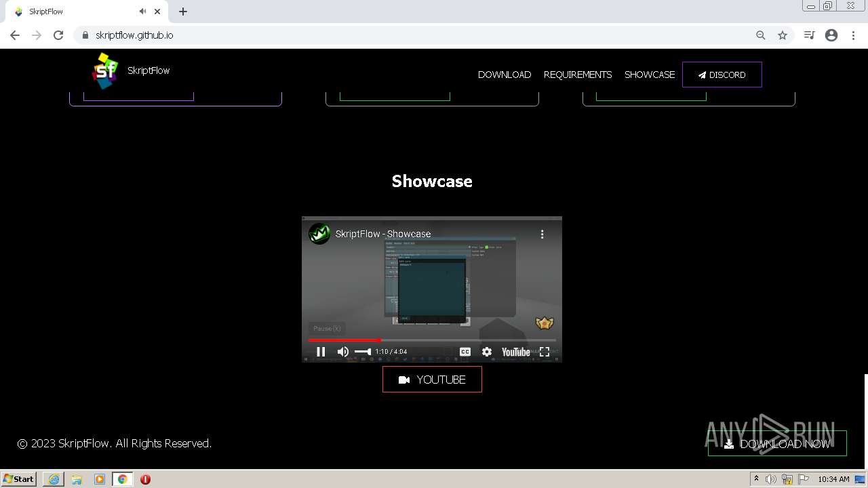The height and width of the screenshot is (488, 868).
Task: Enter fullscreen on the video player
Action: point(545,352)
